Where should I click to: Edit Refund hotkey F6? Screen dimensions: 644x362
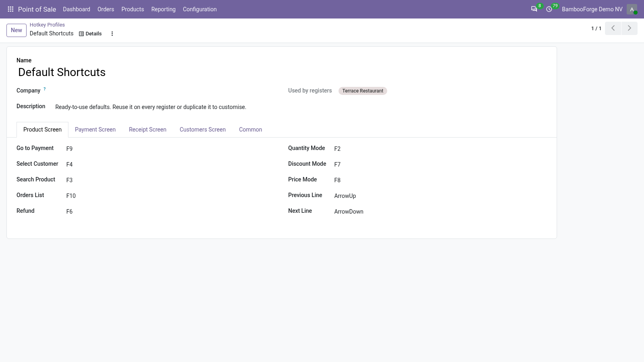click(171, 212)
